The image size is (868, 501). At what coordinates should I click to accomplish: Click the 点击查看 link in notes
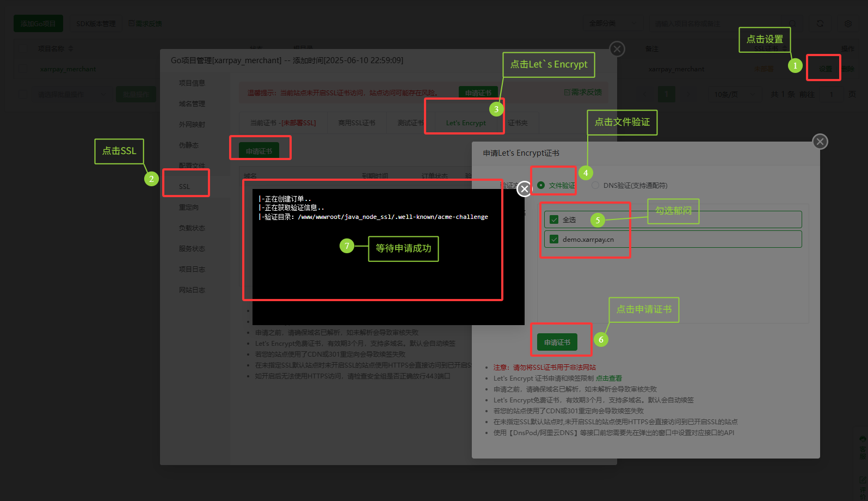(x=608, y=378)
